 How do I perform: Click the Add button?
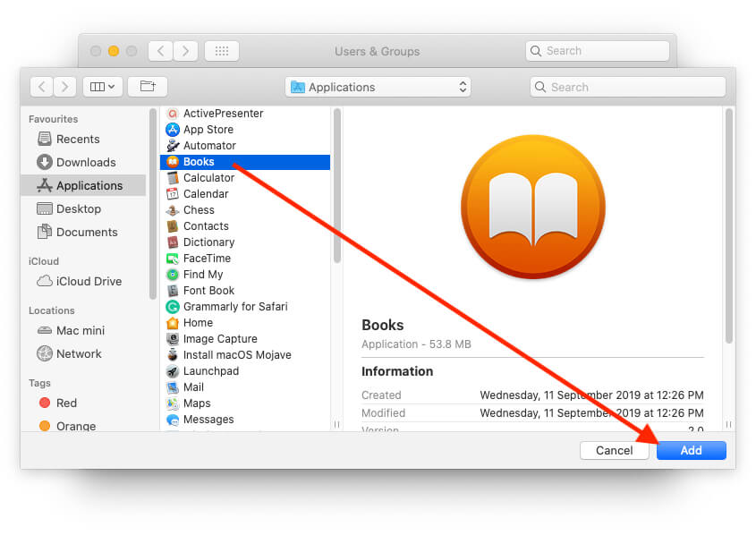[x=691, y=451]
